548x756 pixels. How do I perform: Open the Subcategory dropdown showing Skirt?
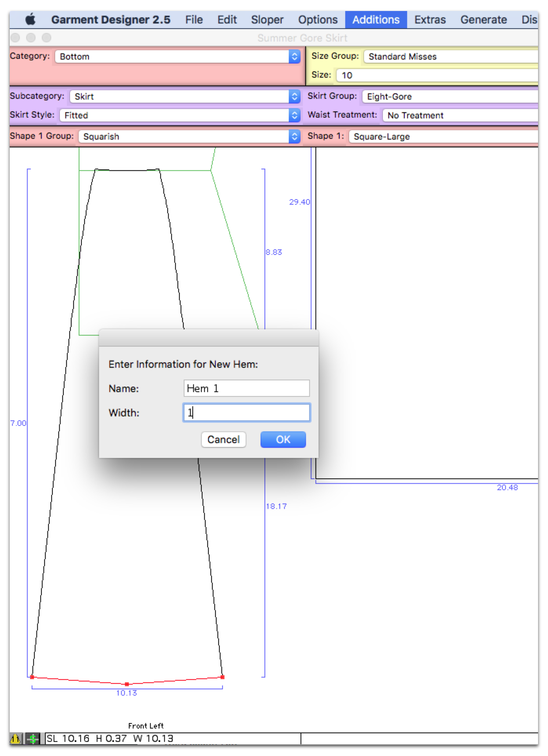coord(185,97)
